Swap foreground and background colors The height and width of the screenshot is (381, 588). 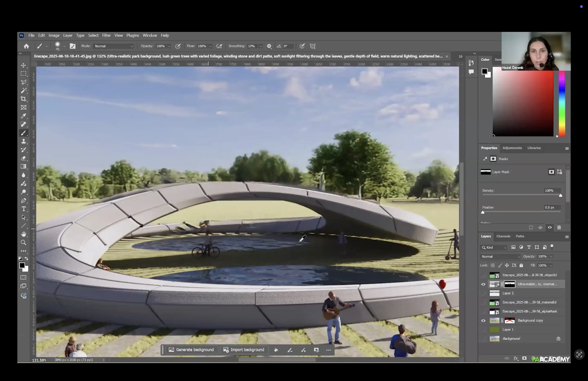26,259
